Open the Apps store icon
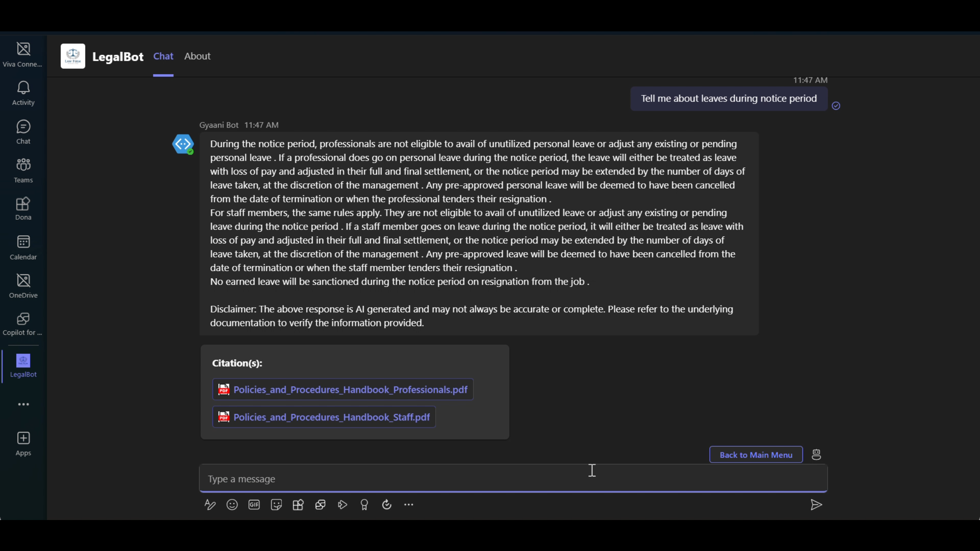 [23, 444]
